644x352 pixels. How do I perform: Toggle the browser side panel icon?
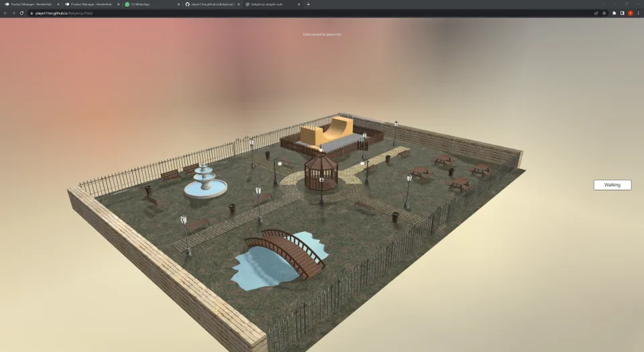[622, 13]
